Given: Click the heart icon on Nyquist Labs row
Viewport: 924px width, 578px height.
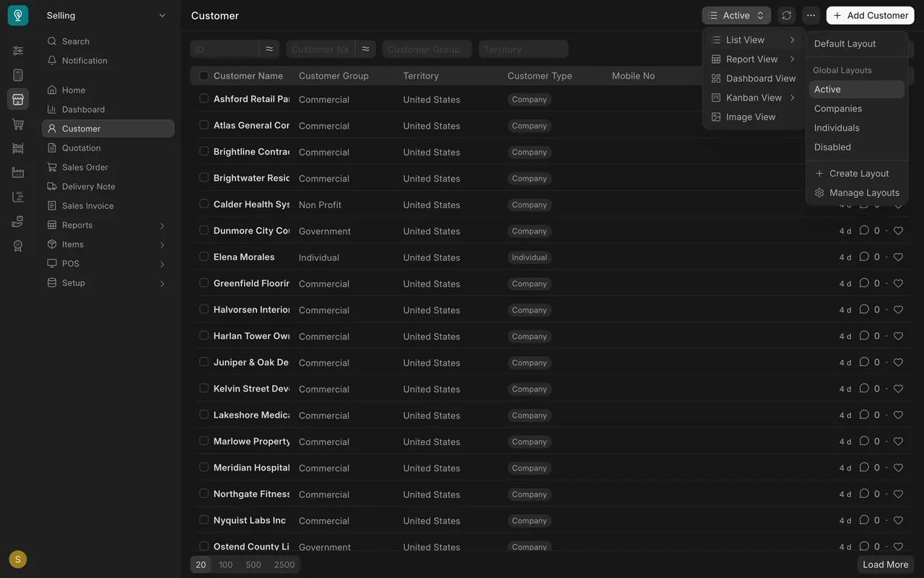Looking at the screenshot, I should point(899,520).
